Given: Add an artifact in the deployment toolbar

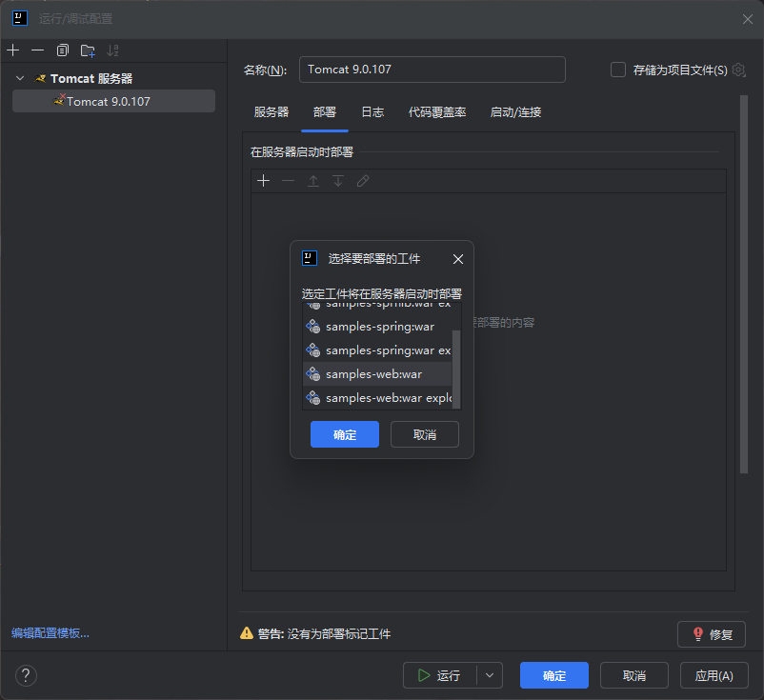Looking at the screenshot, I should pos(263,181).
